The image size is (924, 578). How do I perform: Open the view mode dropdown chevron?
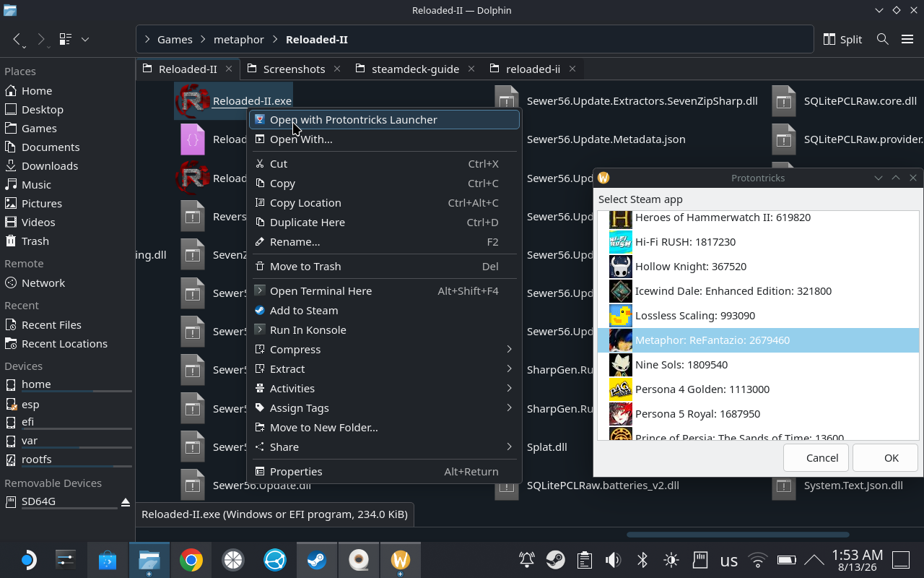coord(85,39)
